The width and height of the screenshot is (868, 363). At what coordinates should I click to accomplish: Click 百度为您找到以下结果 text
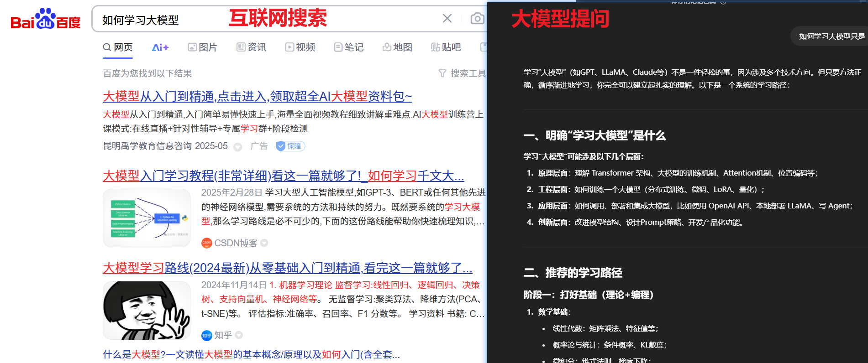(147, 73)
